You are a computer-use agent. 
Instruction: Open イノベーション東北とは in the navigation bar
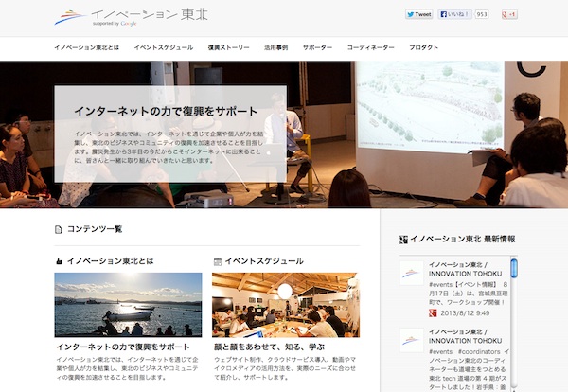tap(86, 47)
